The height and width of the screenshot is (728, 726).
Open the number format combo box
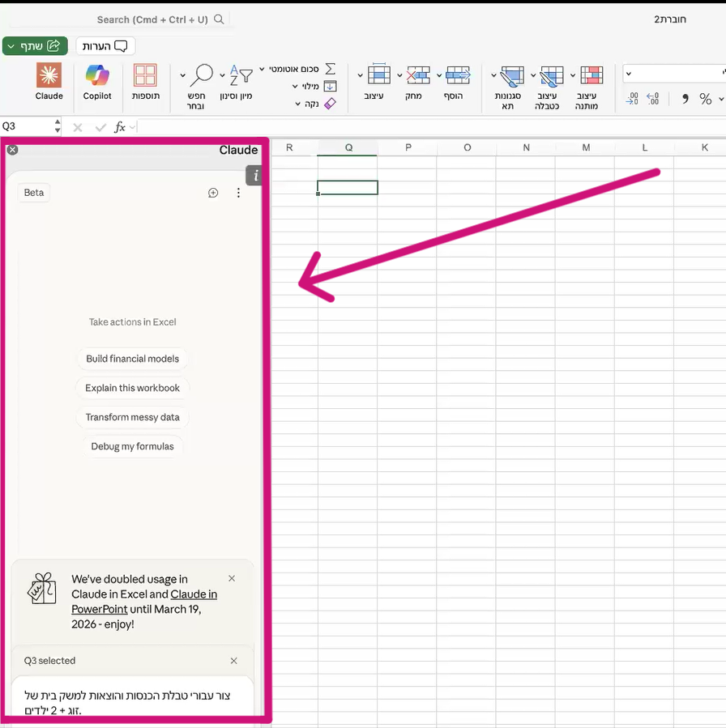click(x=674, y=74)
